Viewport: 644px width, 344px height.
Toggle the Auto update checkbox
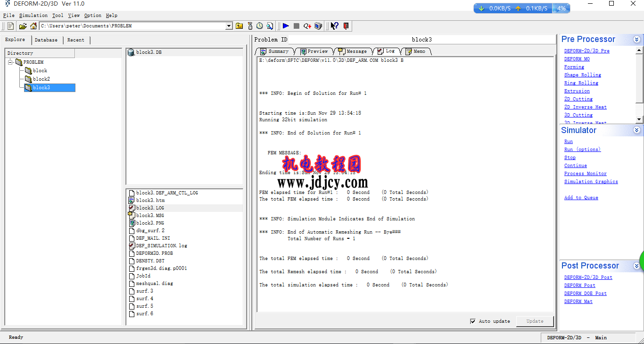pos(473,321)
